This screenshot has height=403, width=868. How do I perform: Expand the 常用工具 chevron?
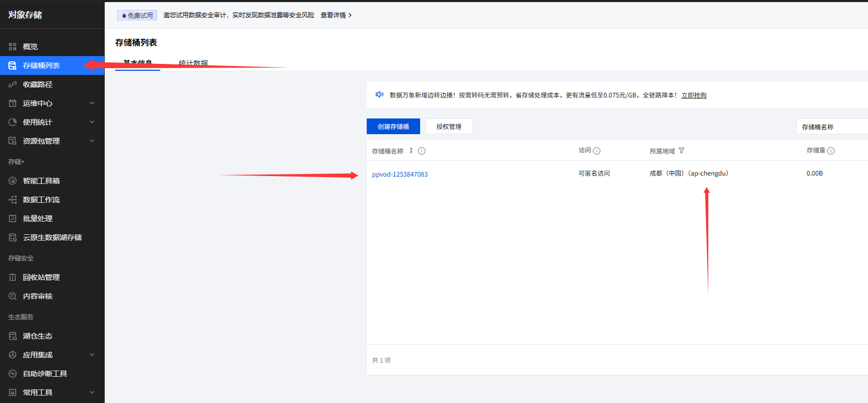click(x=92, y=393)
